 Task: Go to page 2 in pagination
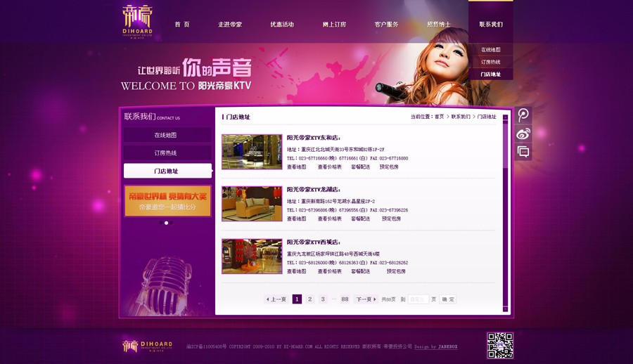(309, 299)
